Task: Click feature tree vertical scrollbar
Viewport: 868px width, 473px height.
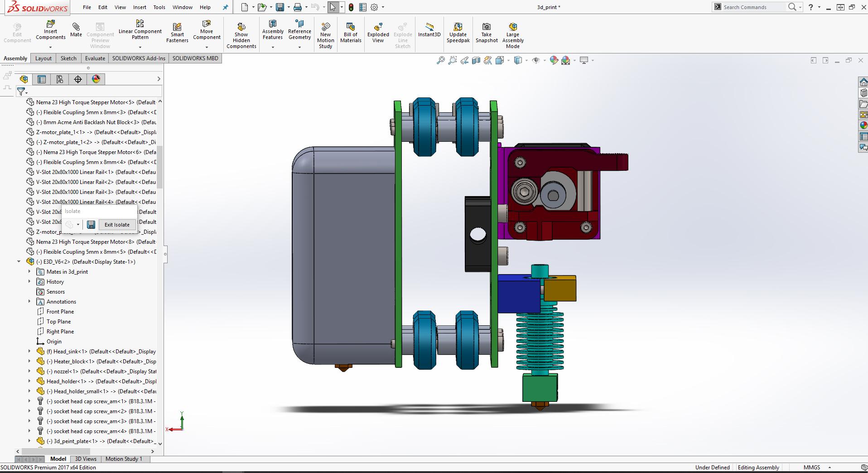Action: click(159, 168)
